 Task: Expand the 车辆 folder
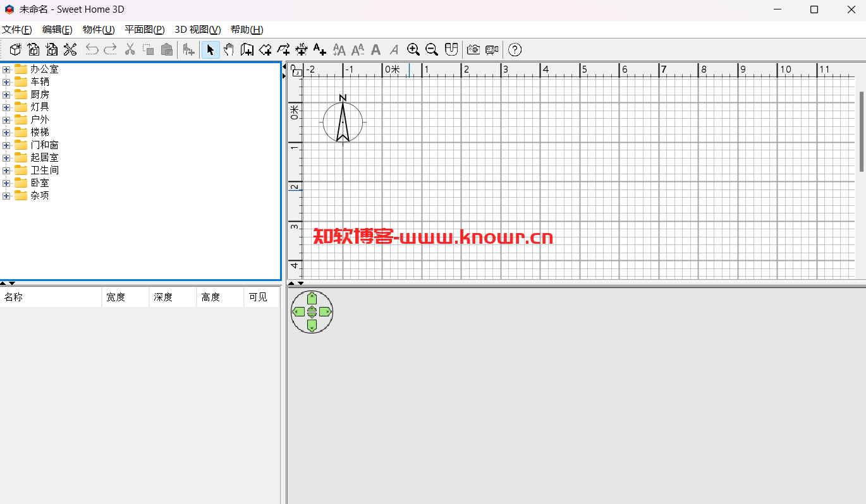pos(6,82)
